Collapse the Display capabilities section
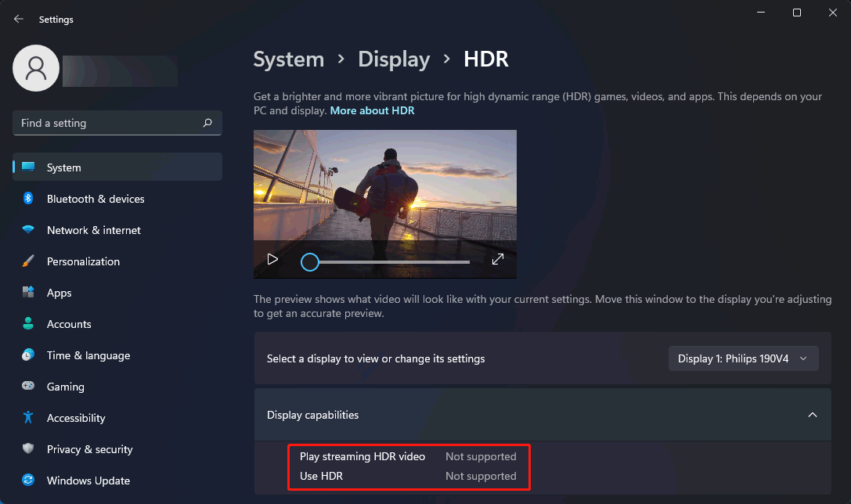 coord(812,414)
